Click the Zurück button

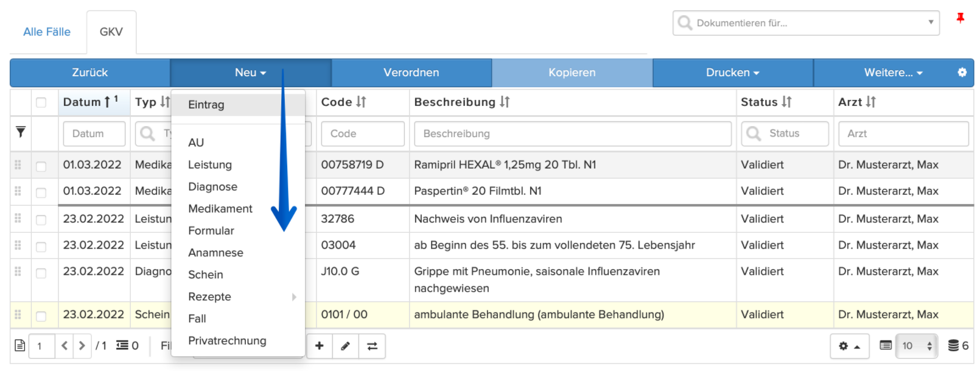point(90,72)
